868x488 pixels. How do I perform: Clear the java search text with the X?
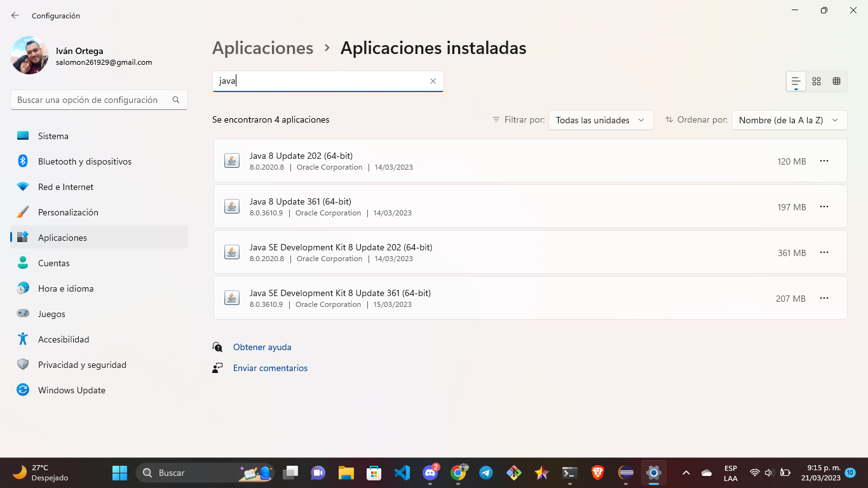coord(433,81)
